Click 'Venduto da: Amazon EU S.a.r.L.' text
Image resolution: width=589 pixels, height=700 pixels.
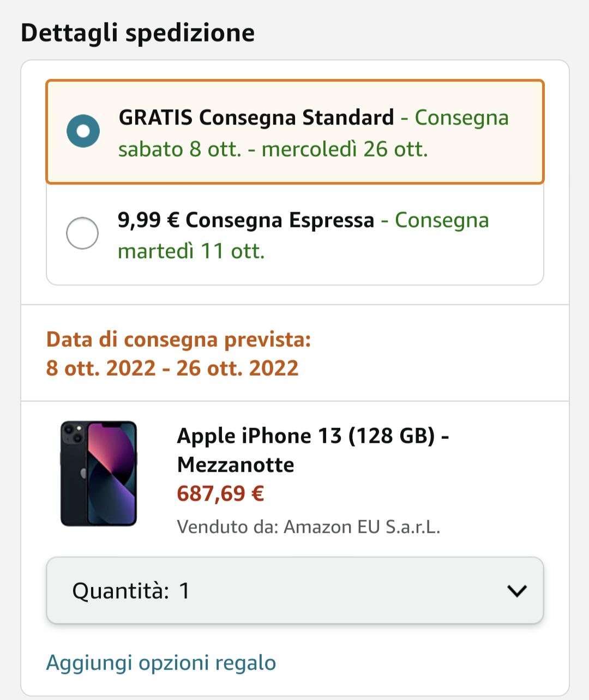click(x=308, y=527)
